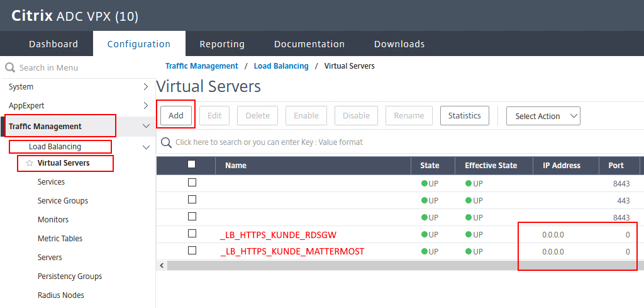Viewport: 644px width, 308px height.
Task: Follow the Load Balancing breadcrumb link
Action: (281, 66)
